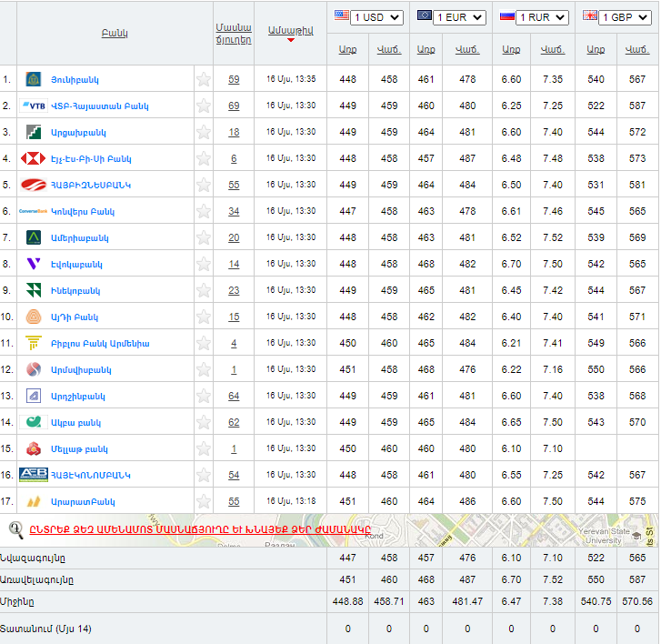Toggle favorite star for Արմսվիսբանկ
The height and width of the screenshot is (644, 661).
tap(204, 369)
